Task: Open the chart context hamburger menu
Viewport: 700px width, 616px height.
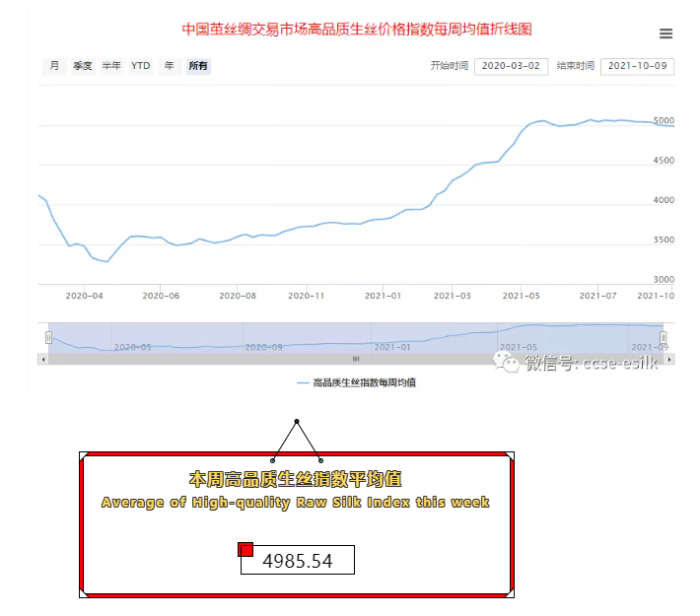Action: (665, 34)
